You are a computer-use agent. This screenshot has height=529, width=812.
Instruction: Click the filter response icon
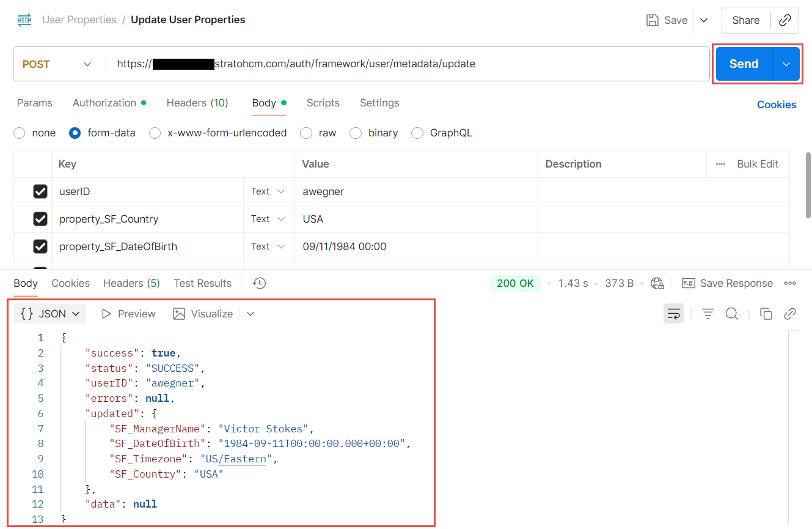[x=708, y=314]
